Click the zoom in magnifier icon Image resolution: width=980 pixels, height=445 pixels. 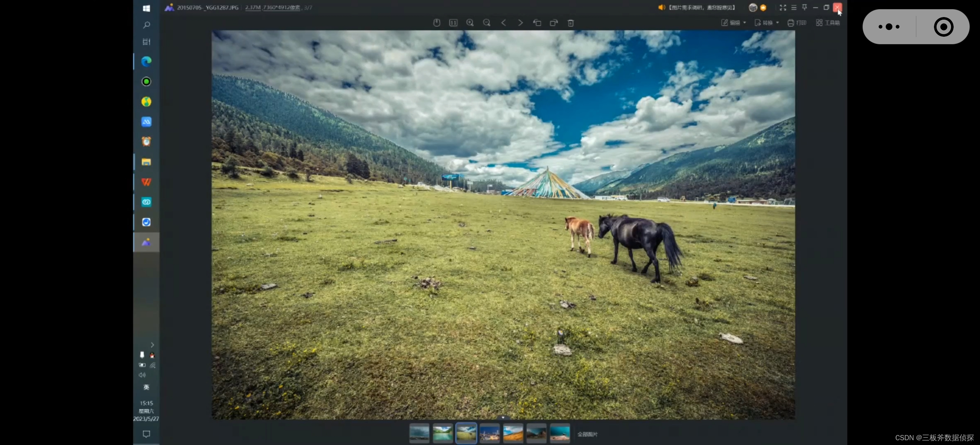coord(470,23)
